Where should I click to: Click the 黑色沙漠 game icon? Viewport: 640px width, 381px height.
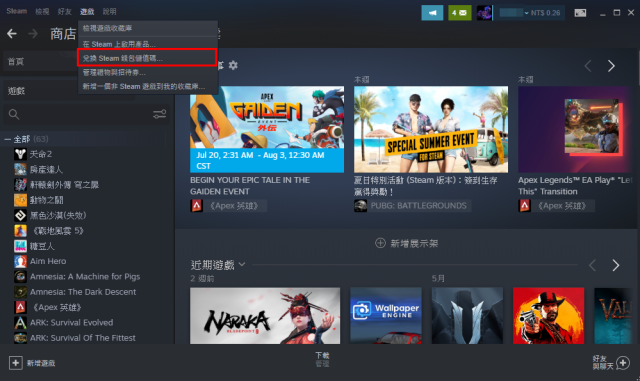pyautogui.click(x=20, y=215)
